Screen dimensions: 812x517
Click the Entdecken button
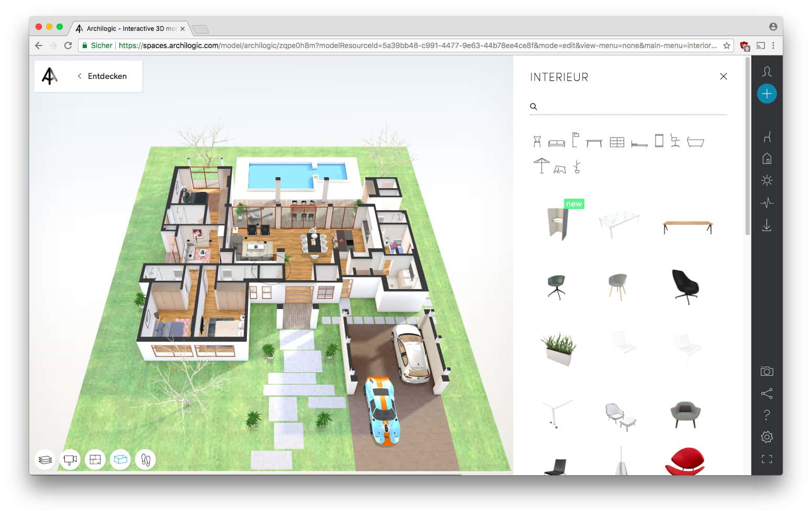click(107, 76)
